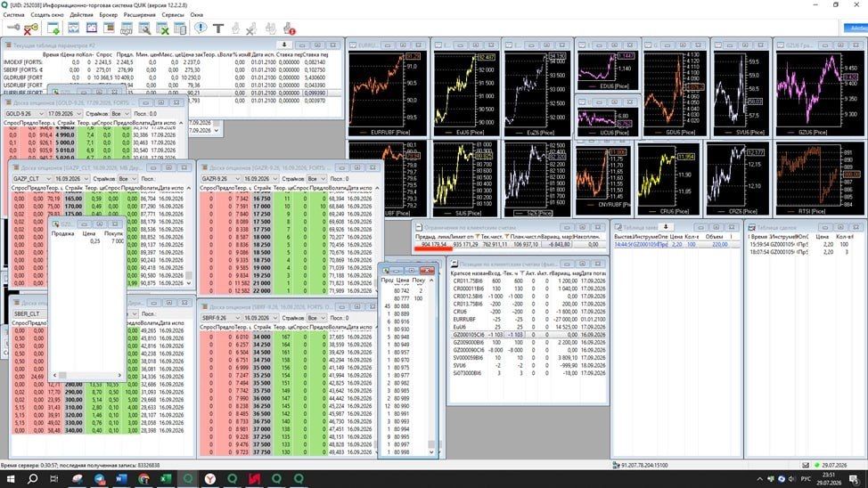Screen dimensions: 868x488
Task: Open the Сервисы menu
Action: pyautogui.click(x=173, y=15)
